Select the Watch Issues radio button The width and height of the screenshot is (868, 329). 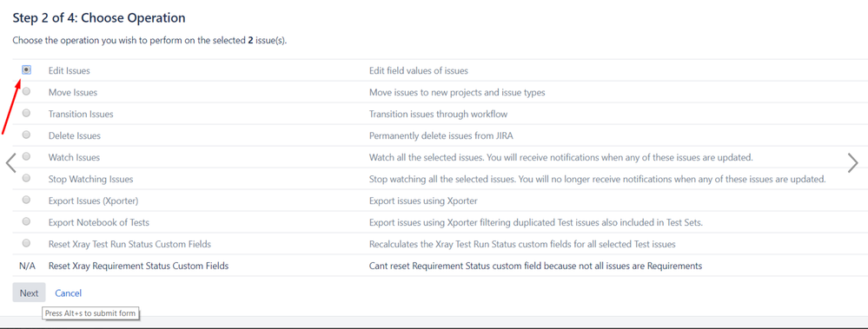pyautogui.click(x=26, y=156)
